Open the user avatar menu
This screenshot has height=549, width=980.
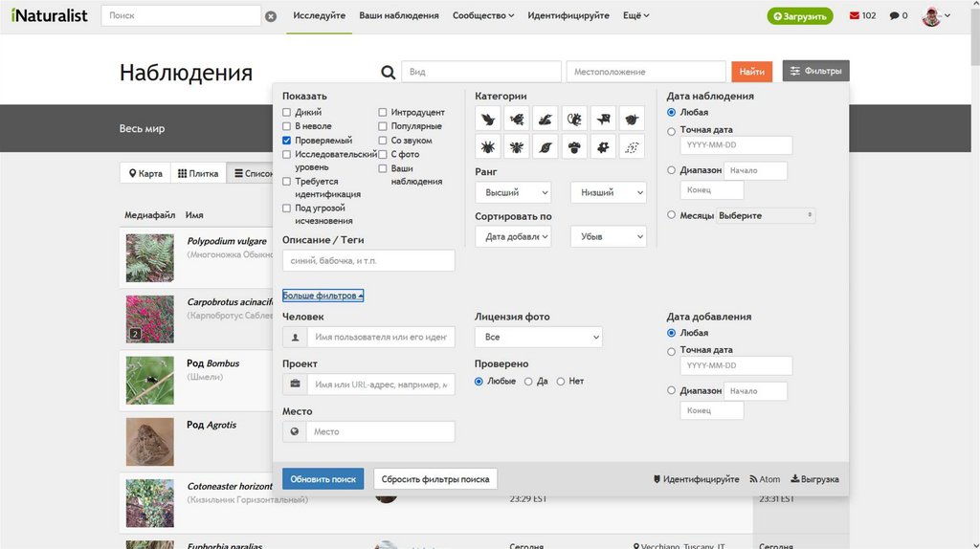click(x=936, y=16)
